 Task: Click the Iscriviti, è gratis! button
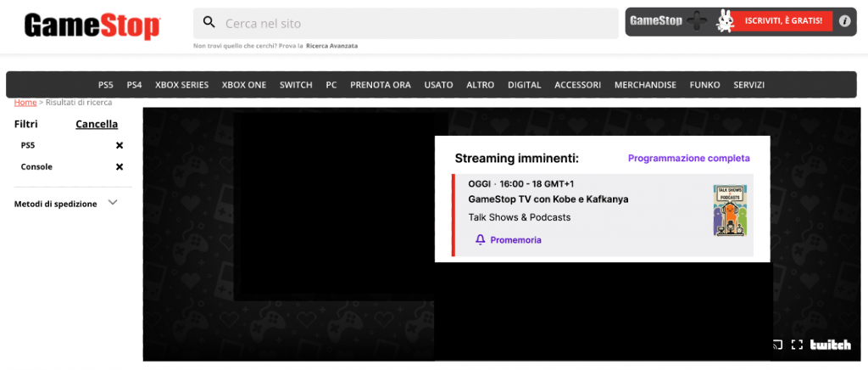point(782,21)
